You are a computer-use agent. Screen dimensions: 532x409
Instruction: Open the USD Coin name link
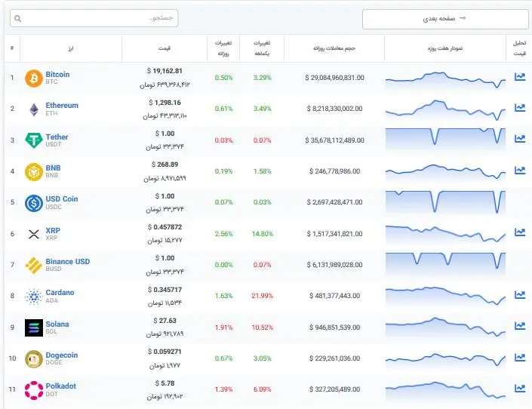62,199
